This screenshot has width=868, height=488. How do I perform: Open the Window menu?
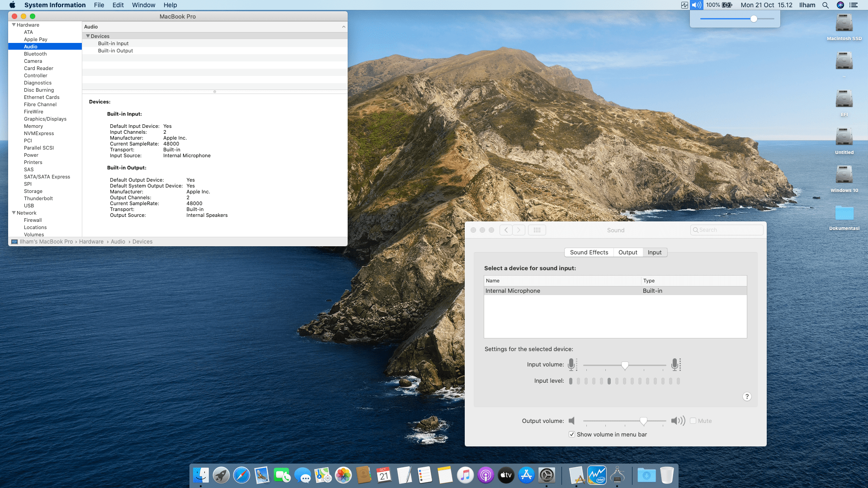pos(143,5)
